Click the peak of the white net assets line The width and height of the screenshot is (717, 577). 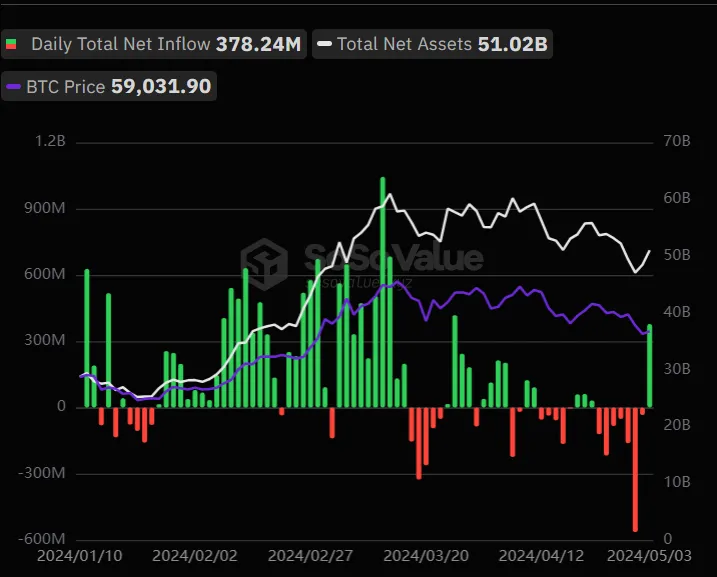(390, 195)
